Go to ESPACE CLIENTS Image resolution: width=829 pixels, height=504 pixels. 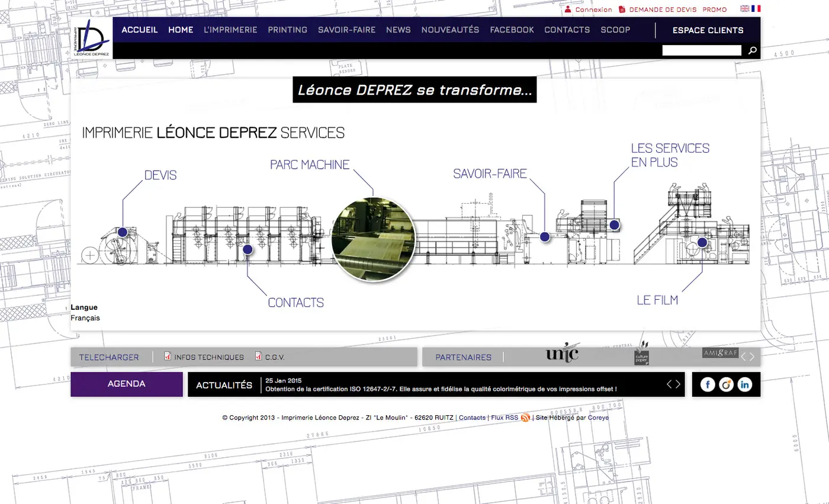pos(708,30)
